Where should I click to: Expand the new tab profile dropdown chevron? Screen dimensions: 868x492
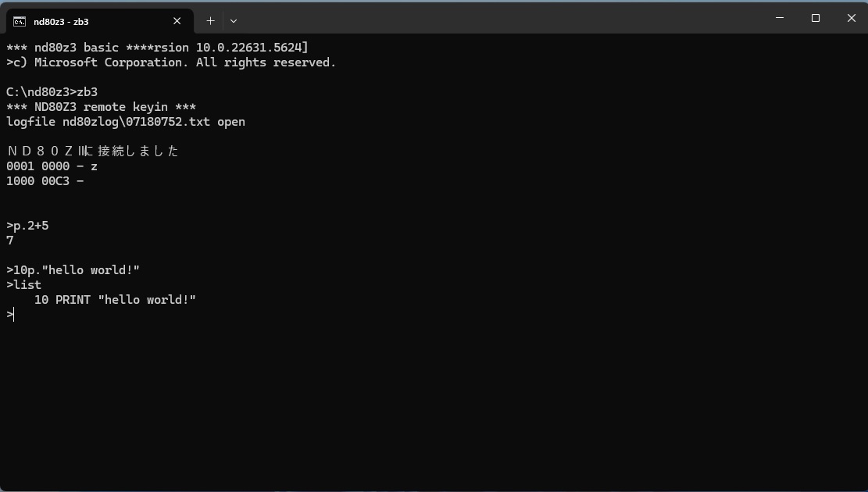(234, 21)
